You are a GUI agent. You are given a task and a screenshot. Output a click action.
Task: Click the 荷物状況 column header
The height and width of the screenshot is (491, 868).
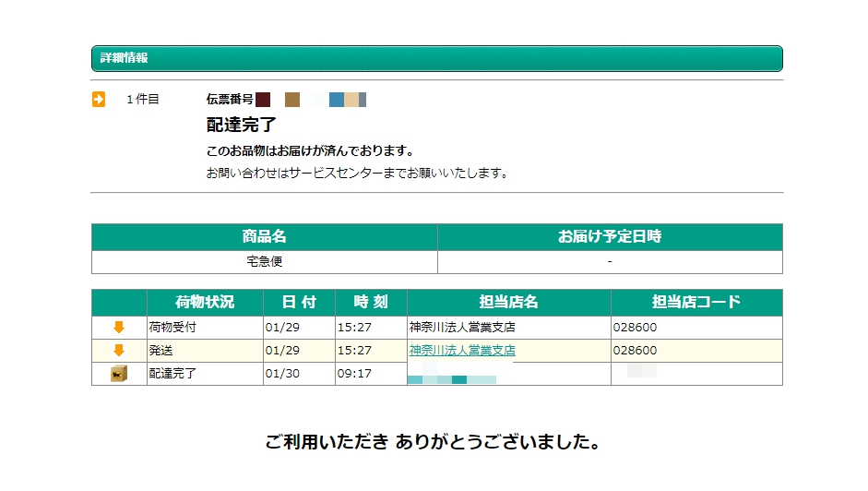pos(205,302)
